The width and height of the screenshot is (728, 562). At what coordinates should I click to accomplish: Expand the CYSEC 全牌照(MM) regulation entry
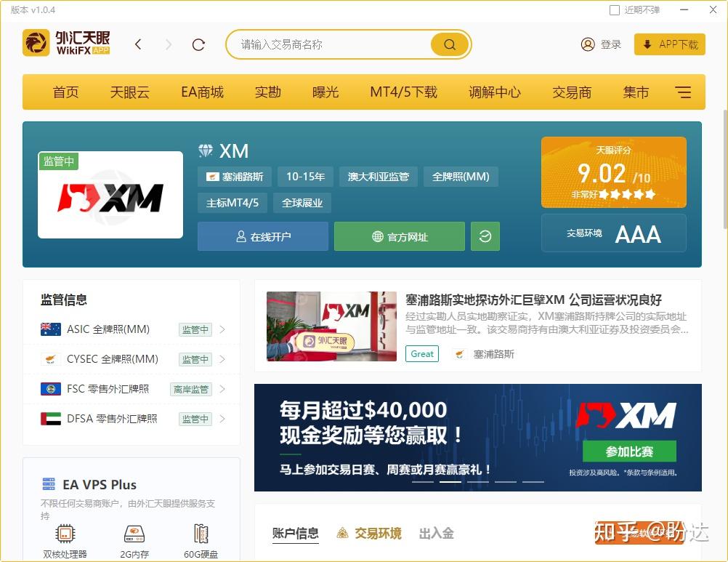click(x=222, y=359)
